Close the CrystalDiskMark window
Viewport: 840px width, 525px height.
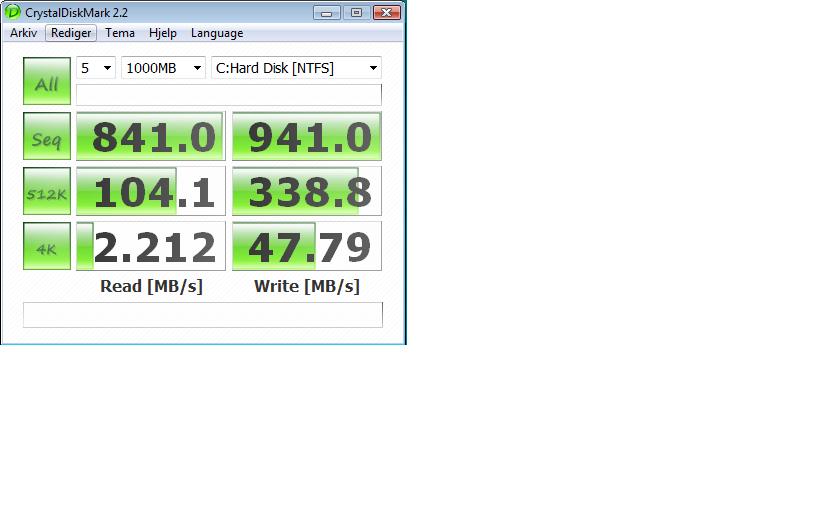(x=387, y=12)
